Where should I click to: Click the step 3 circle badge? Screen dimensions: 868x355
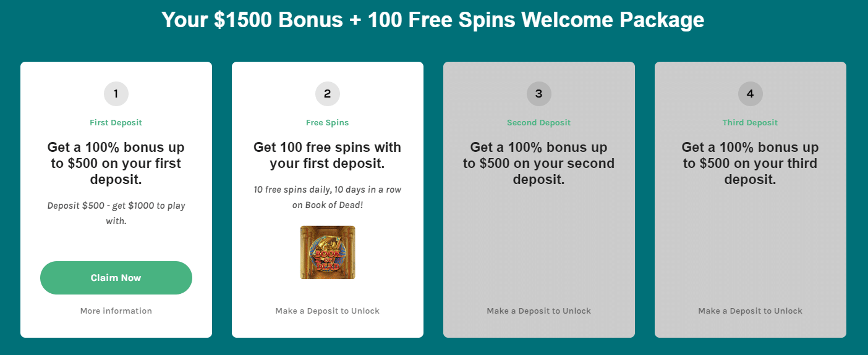(539, 94)
